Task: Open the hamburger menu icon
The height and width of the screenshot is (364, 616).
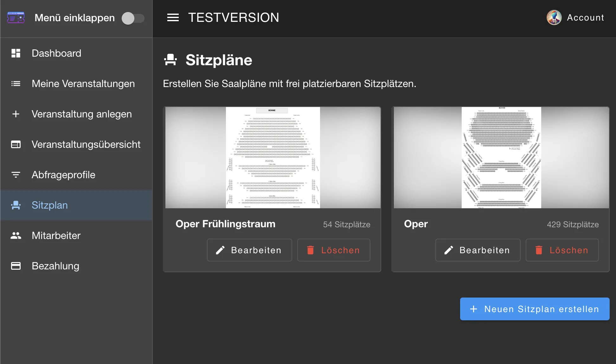Action: (x=173, y=18)
